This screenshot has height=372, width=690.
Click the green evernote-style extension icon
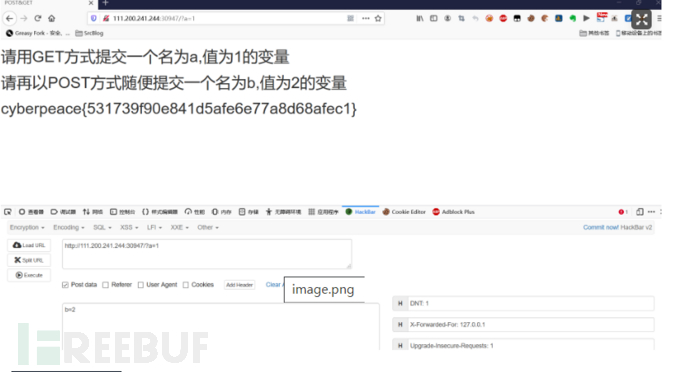573,18
